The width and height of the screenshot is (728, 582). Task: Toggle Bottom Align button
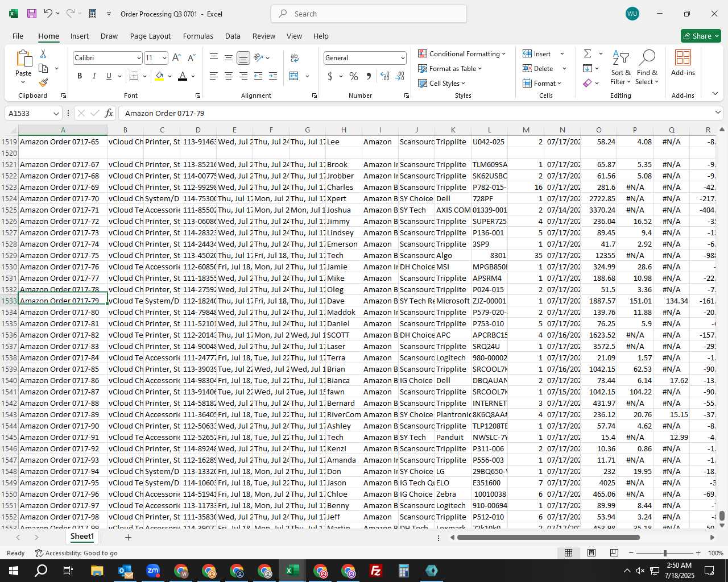(243, 57)
